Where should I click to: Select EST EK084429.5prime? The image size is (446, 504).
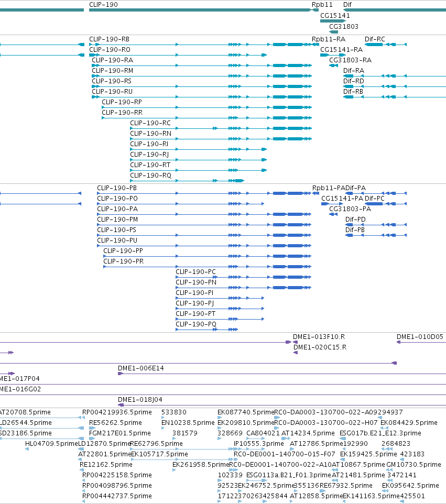[409, 423]
